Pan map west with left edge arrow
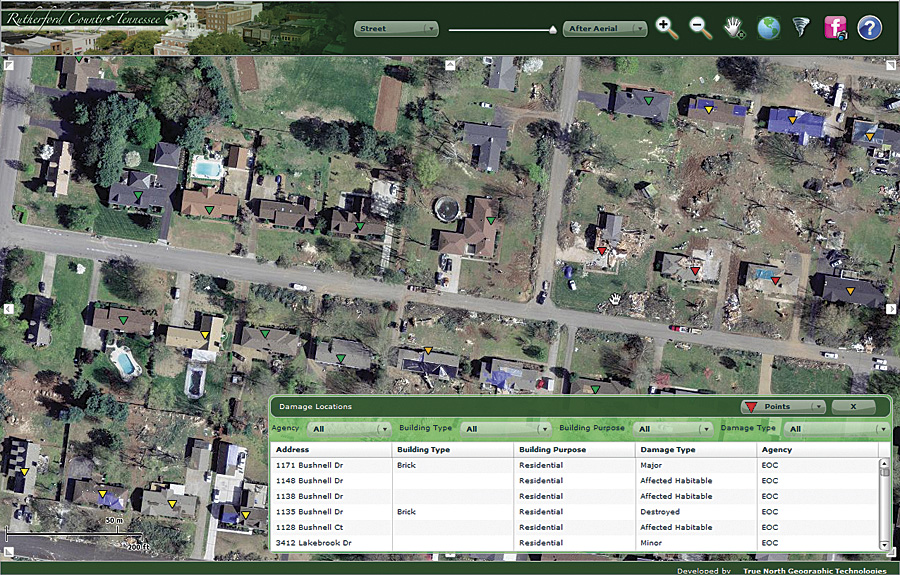900x575 pixels. (x=8, y=309)
